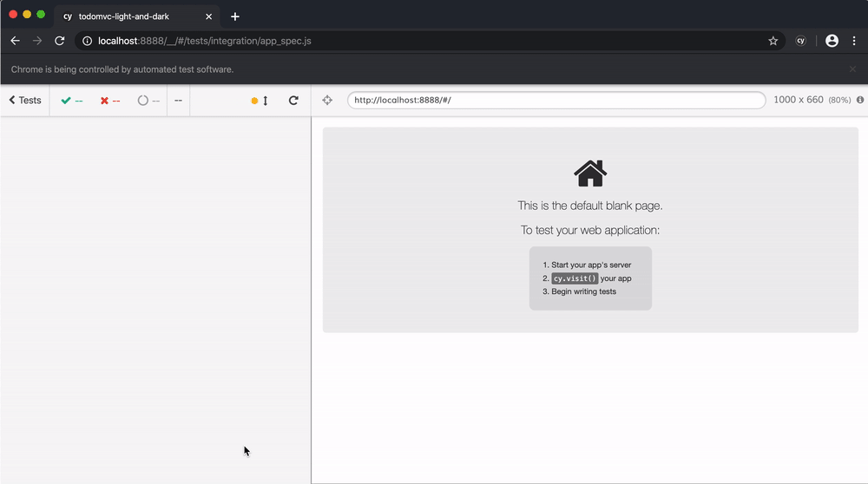This screenshot has height=484, width=868.
Task: Bookmark this page with the star icon
Action: [773, 41]
